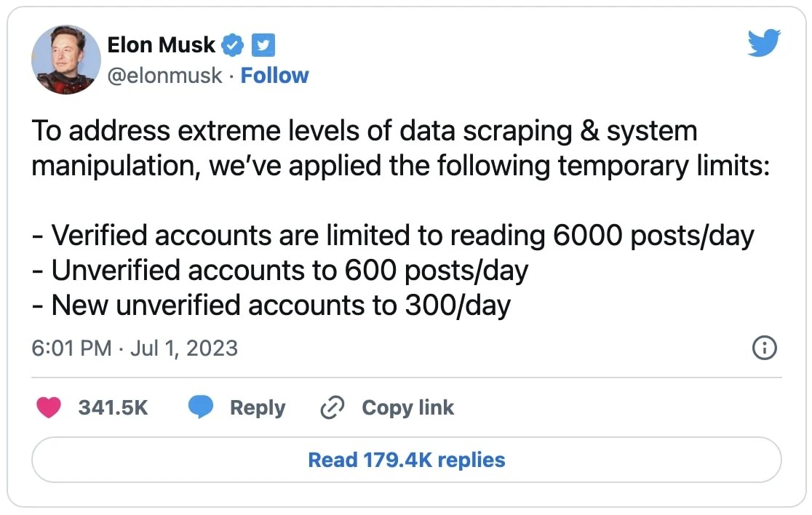Click the blue reply bubble icon
Viewport: 812px width, 515px height.
(x=200, y=408)
